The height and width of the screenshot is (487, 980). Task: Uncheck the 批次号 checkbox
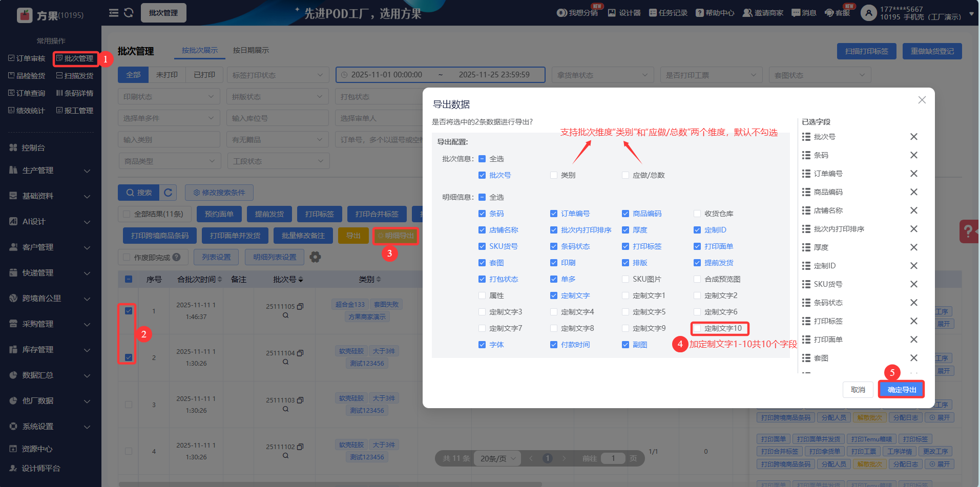pos(482,175)
